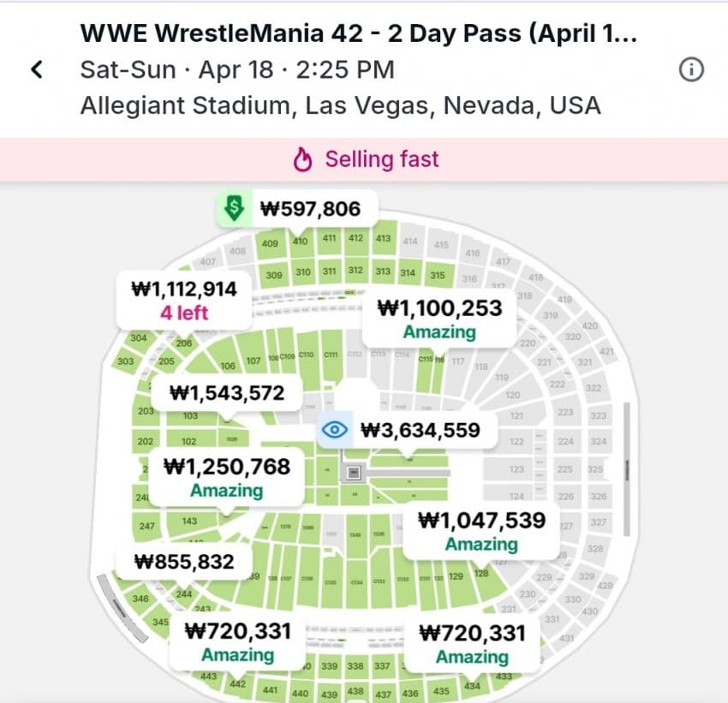Go back using the left chevron arrow
The width and height of the screenshot is (728, 703).
(x=36, y=69)
